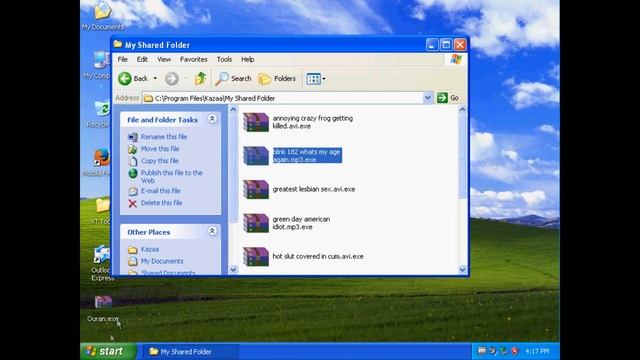Select blink 182 whats my age again.mp3.exe icon
Image resolution: width=640 pixels, height=360 pixels.
256,156
